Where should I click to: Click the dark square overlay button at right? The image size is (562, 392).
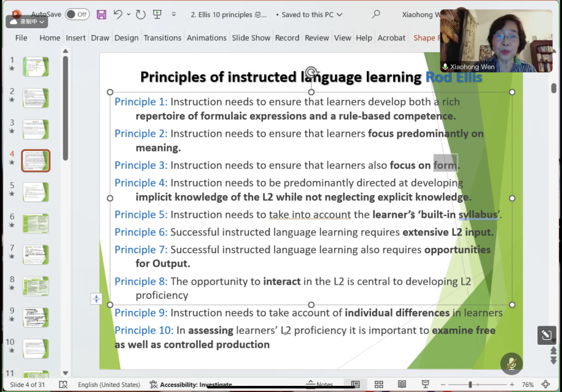click(x=547, y=335)
